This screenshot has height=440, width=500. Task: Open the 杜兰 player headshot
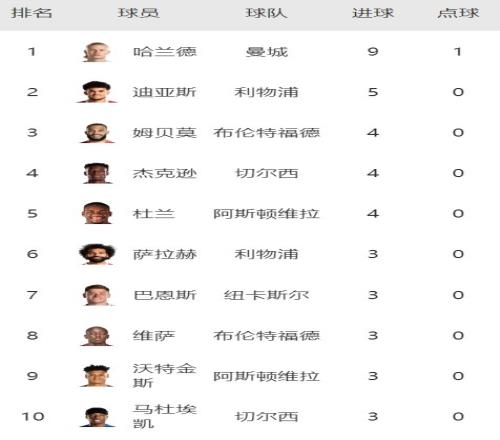tap(97, 213)
